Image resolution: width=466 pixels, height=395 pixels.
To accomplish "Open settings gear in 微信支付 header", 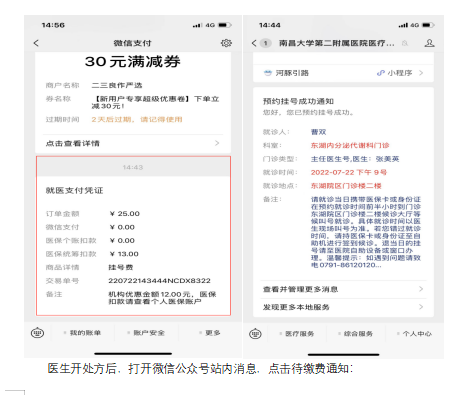I will 226,43.
